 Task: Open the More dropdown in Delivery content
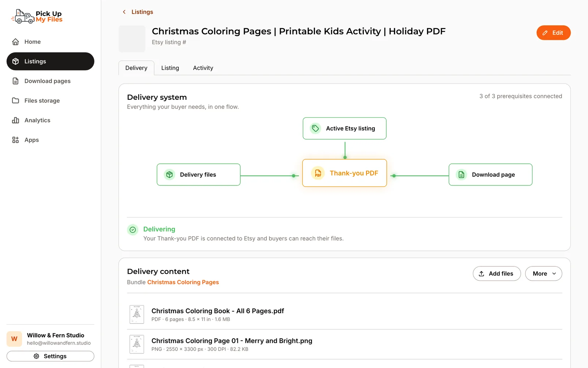544,273
